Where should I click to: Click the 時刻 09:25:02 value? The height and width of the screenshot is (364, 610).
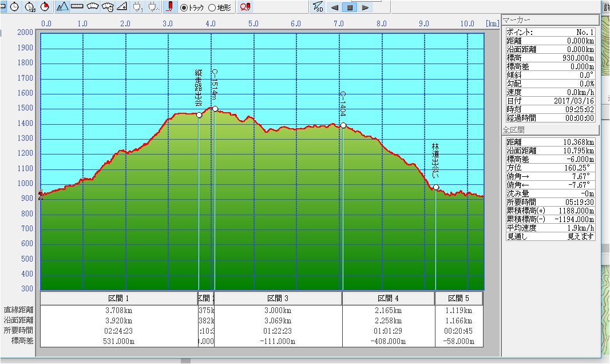point(579,109)
